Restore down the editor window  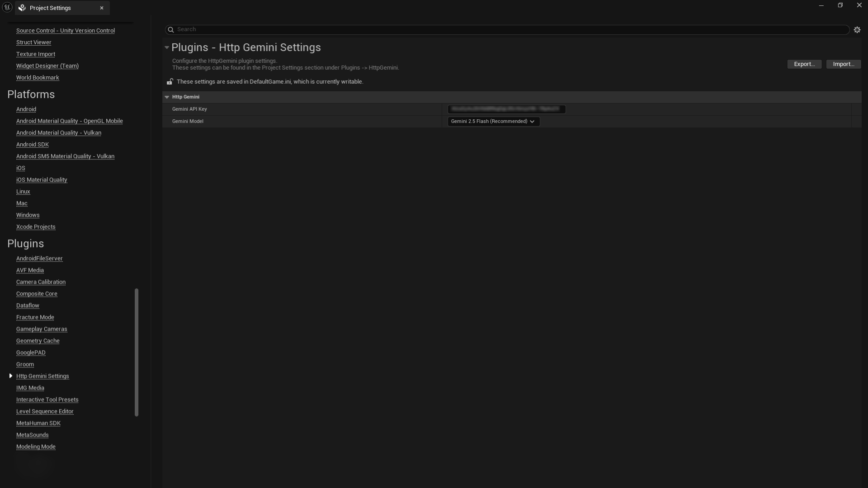840,5
